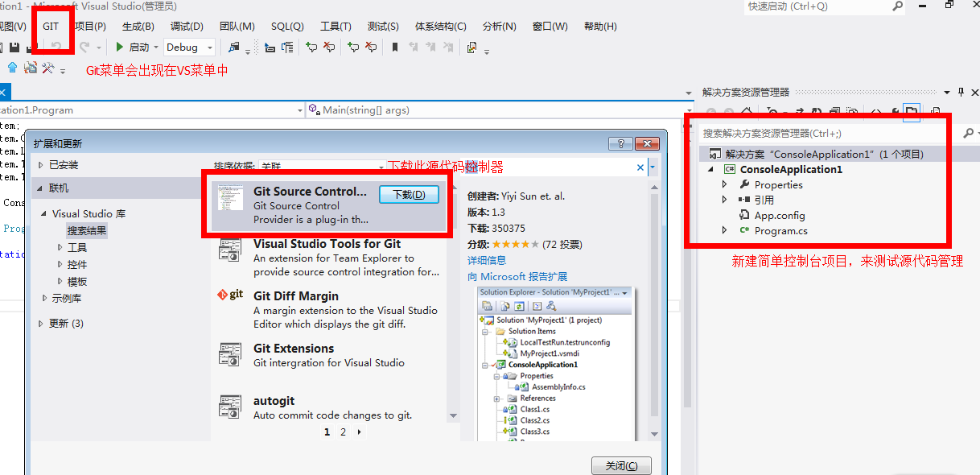Click the pin icon on Solution Explorer panel
The width and height of the screenshot is (980, 475).
point(959,92)
